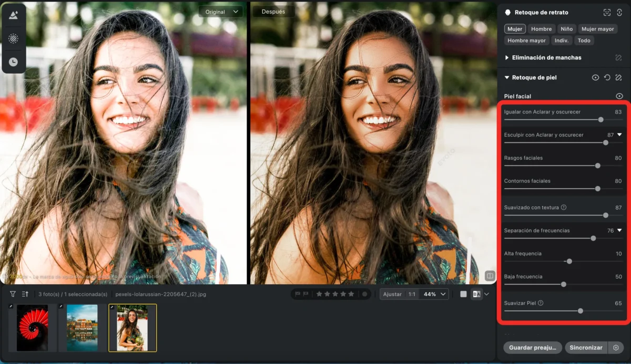Expand the Eliminación de manchas section
This screenshot has width=631, height=364.
click(507, 58)
